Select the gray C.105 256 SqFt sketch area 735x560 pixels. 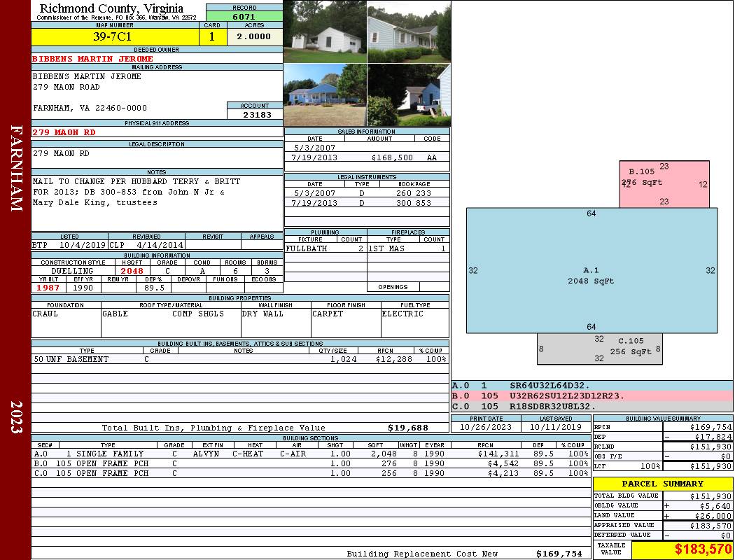tap(599, 349)
